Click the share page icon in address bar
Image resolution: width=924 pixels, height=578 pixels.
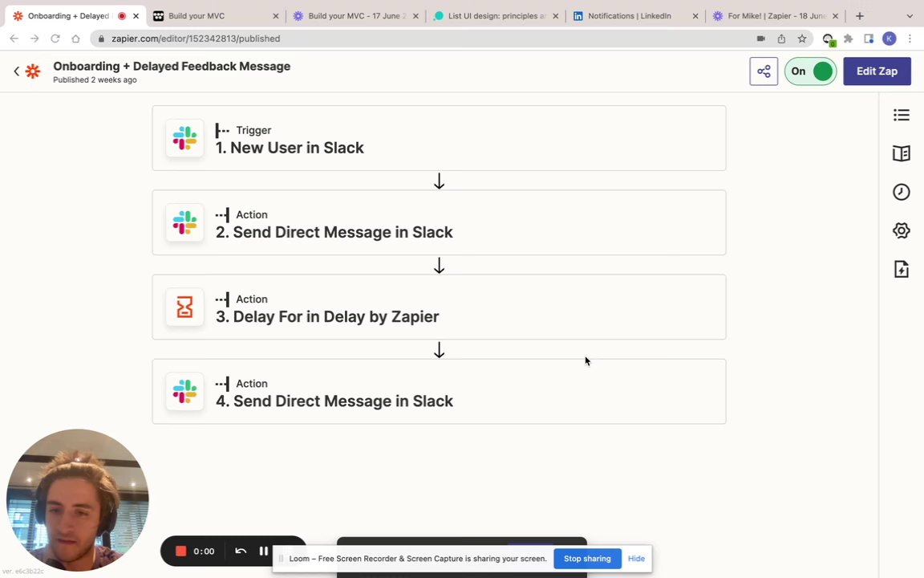pos(781,39)
